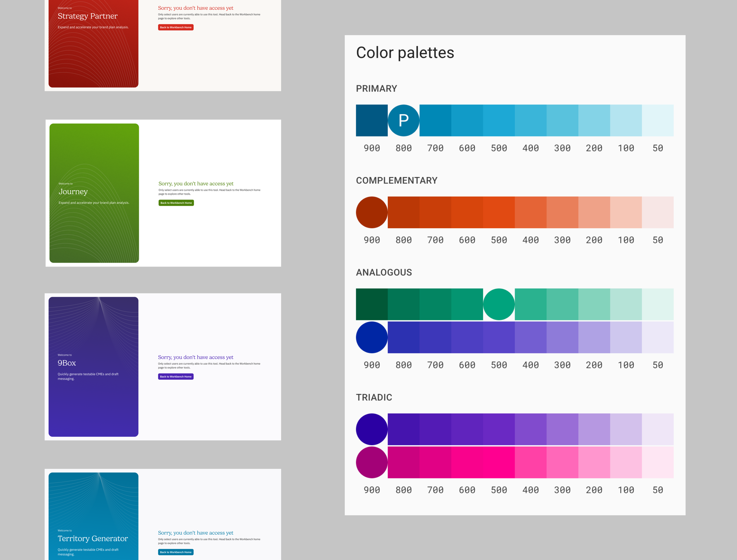Select the triadic purple 900 circle swatch
This screenshot has width=737, height=560.
click(371, 429)
